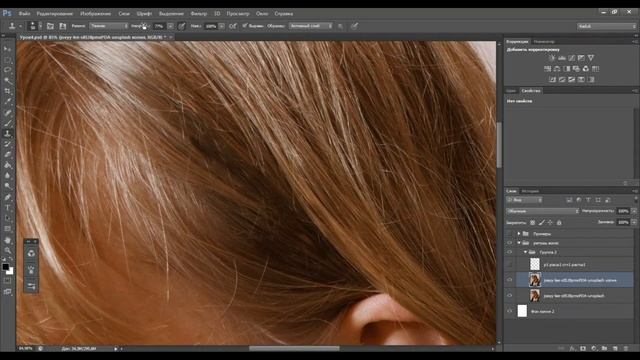Select the Eraser tool
The height and width of the screenshot is (360, 640).
pos(7,155)
